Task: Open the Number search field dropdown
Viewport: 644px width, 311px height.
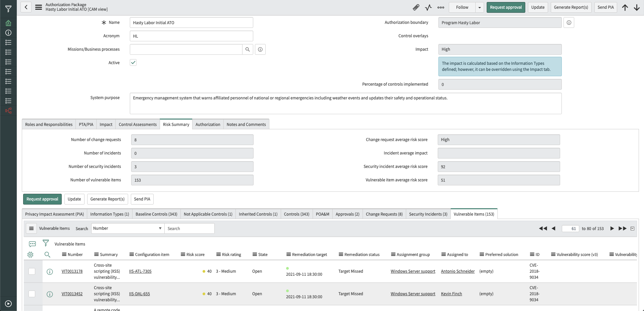Action: click(x=127, y=228)
